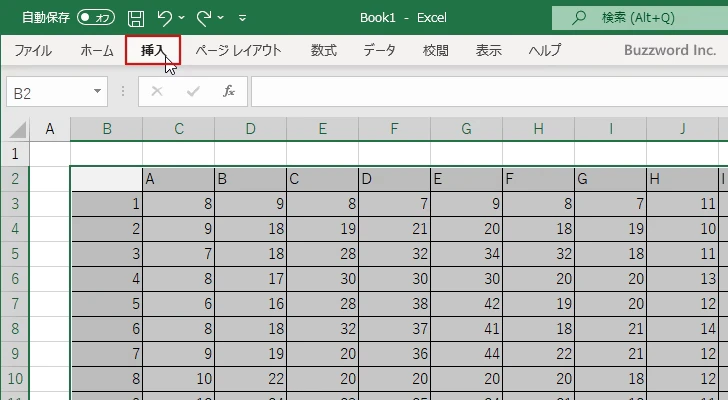The height and width of the screenshot is (400, 728).
Task: Expand the Name Box dropdown arrow
Action: [97, 91]
